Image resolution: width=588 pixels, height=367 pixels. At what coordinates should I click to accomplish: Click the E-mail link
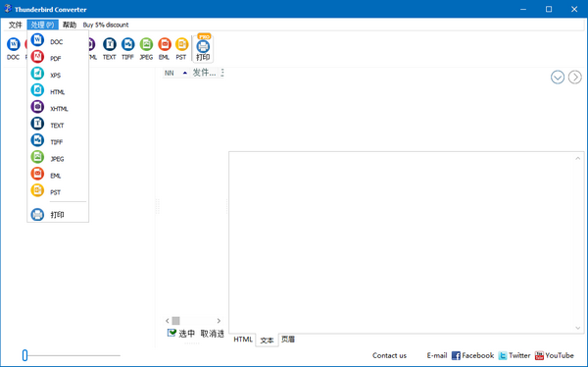(x=437, y=355)
